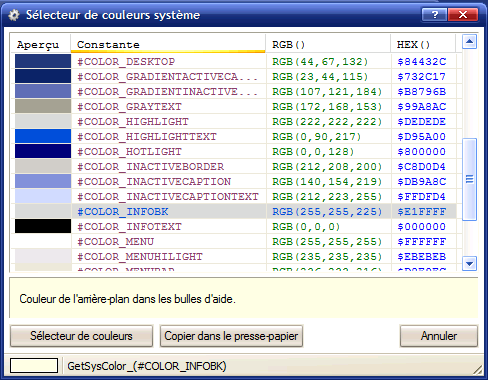488x380 pixels.
Task: Sort by the HEX() column header
Action: coord(423,44)
